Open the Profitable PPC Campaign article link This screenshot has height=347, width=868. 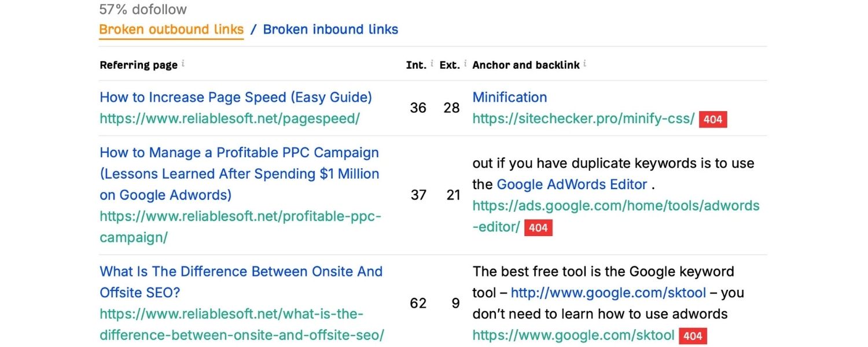(239, 173)
